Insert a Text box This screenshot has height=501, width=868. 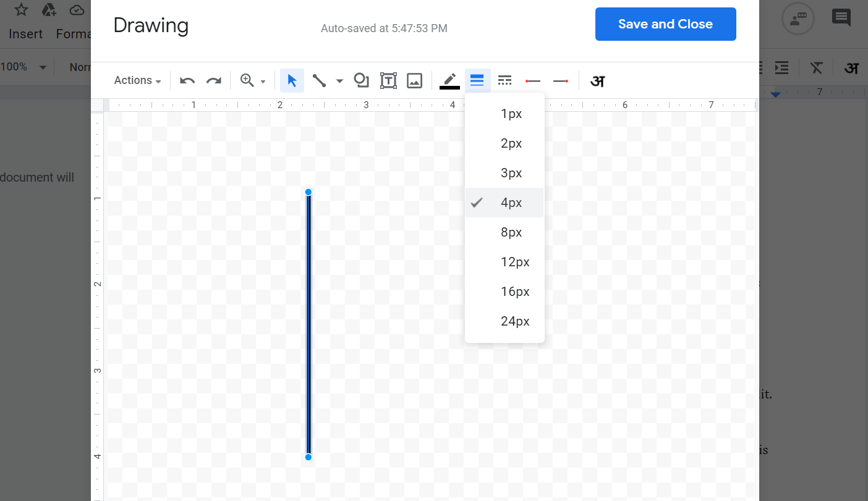[x=388, y=80]
